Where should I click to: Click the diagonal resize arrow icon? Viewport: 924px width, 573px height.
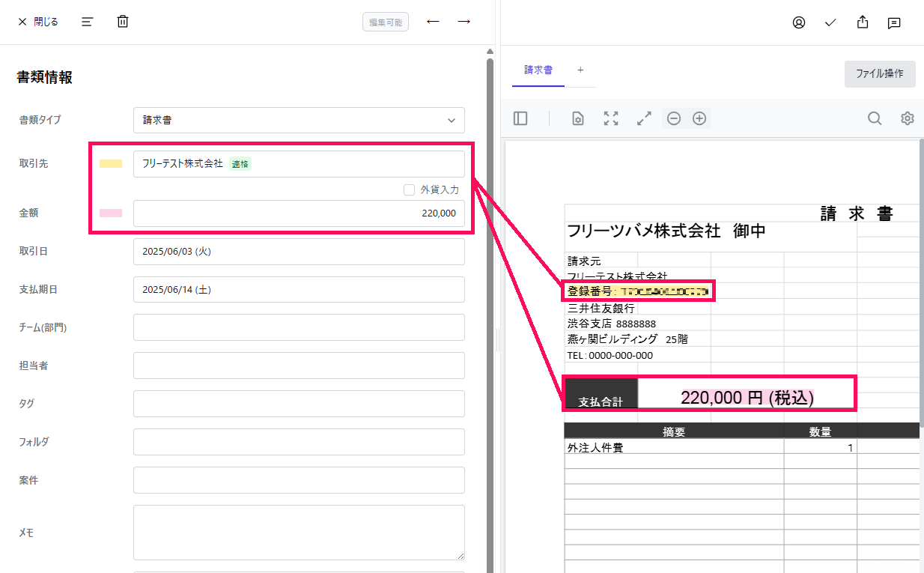coord(643,118)
